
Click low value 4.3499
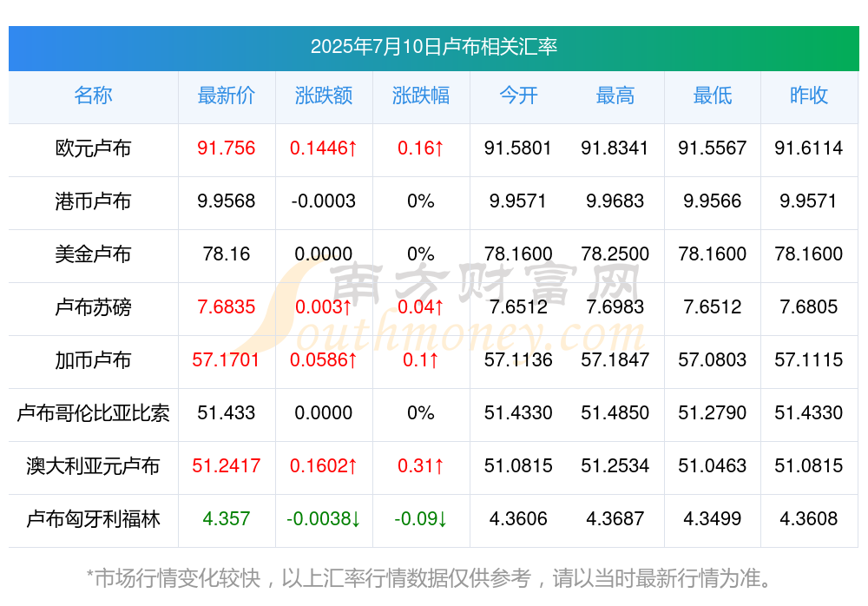pos(713,519)
